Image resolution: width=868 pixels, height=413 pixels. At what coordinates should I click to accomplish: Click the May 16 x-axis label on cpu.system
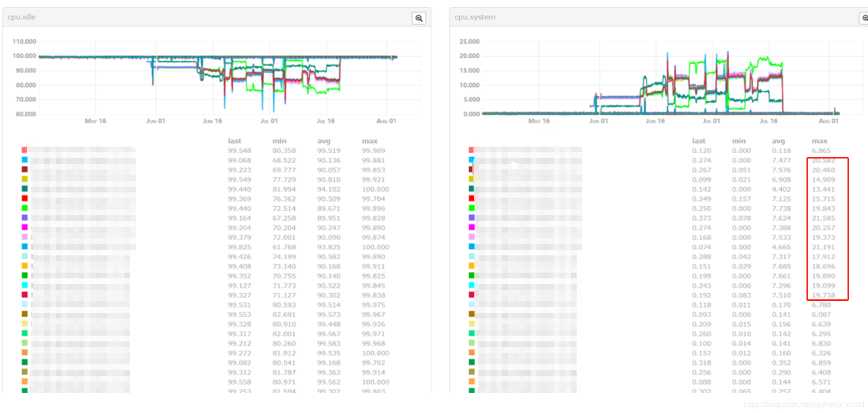coord(539,121)
